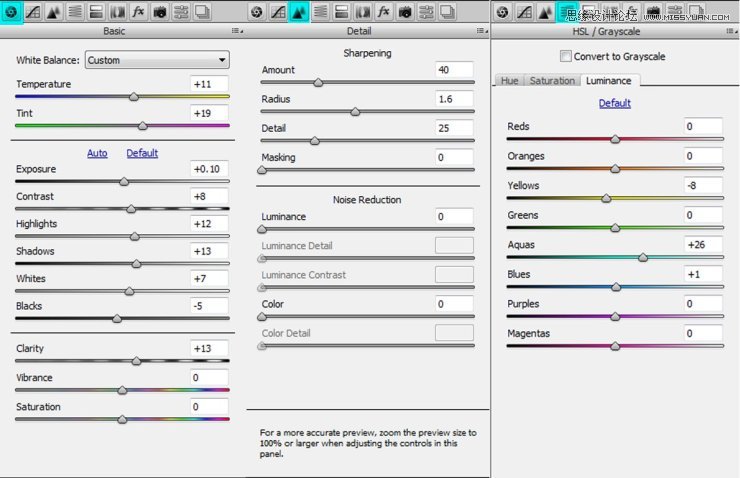The image size is (740, 478).
Task: Open Split Toning icon above the Detail panel
Action: pos(341,12)
